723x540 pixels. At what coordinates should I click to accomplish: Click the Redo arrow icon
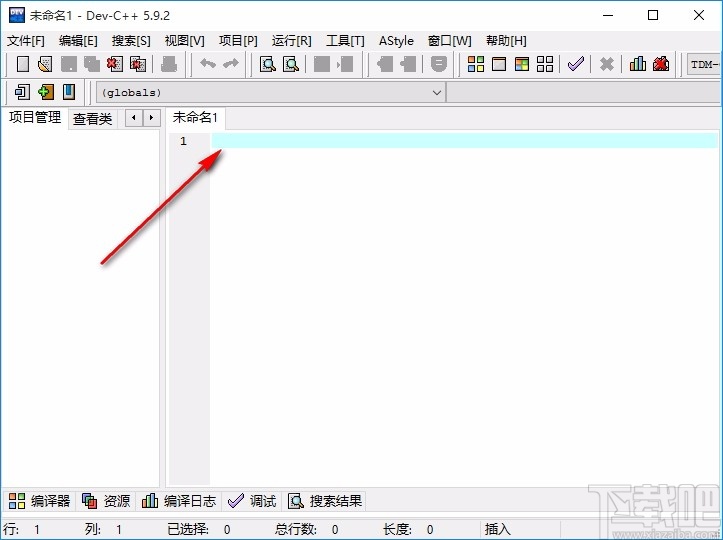(231, 64)
